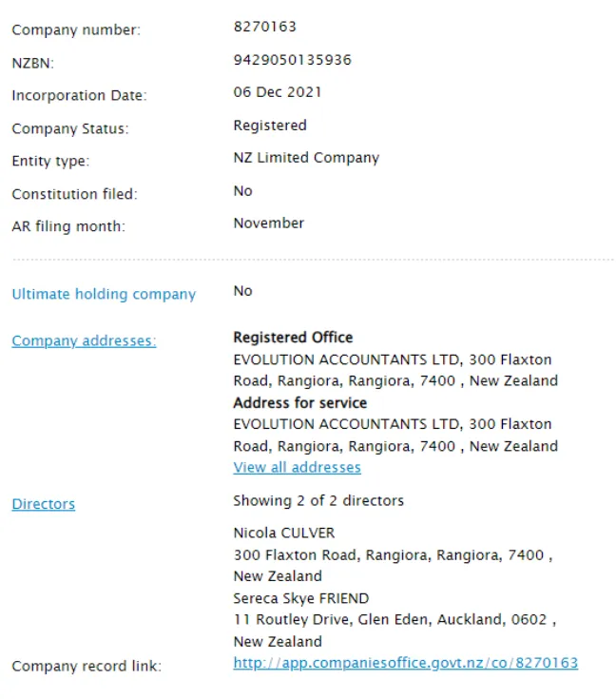This screenshot has height=699, width=616.
Task: Click director name Sereca Skye FRIEND
Action: 300,598
